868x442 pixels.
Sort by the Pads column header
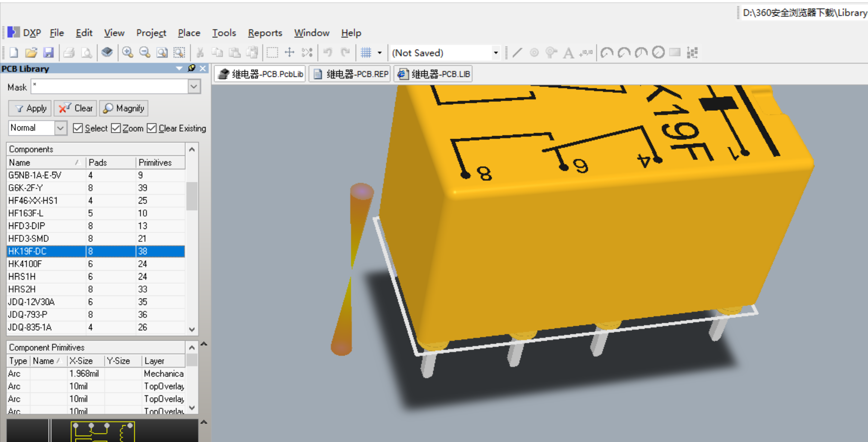[x=111, y=162]
